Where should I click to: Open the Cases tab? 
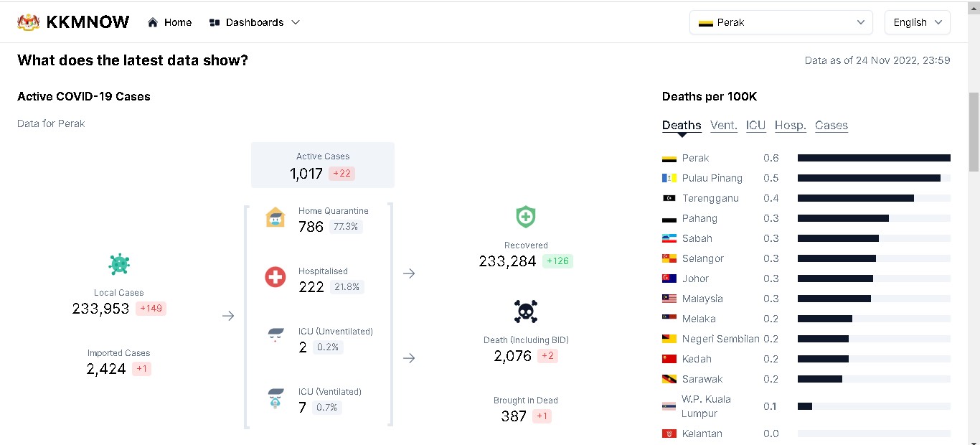tap(831, 125)
